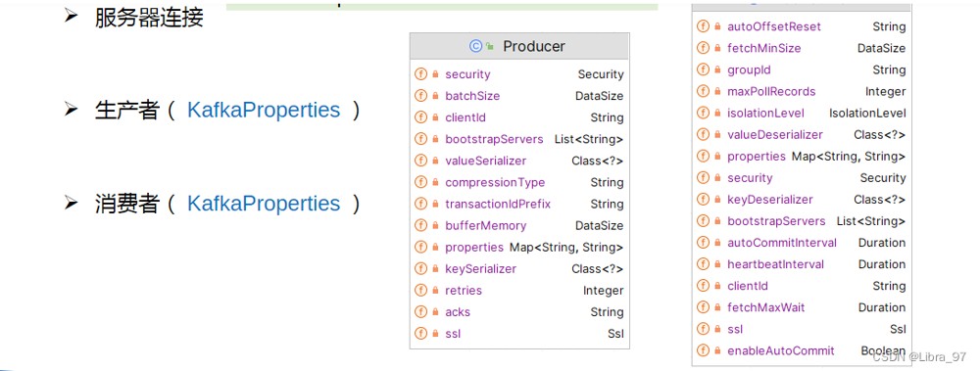The height and width of the screenshot is (371, 980).
Task: Click the field icon beside acks
Action: (420, 312)
